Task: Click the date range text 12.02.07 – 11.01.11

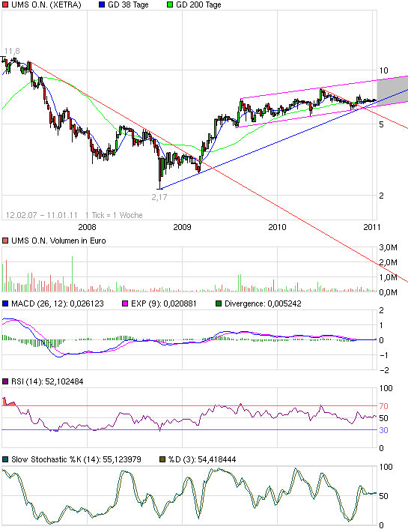Action: [42, 215]
